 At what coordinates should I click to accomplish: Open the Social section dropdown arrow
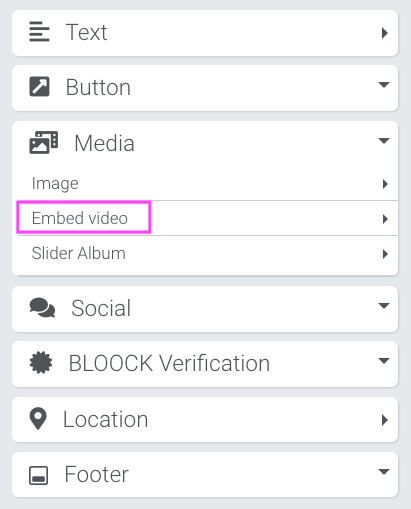384,305
